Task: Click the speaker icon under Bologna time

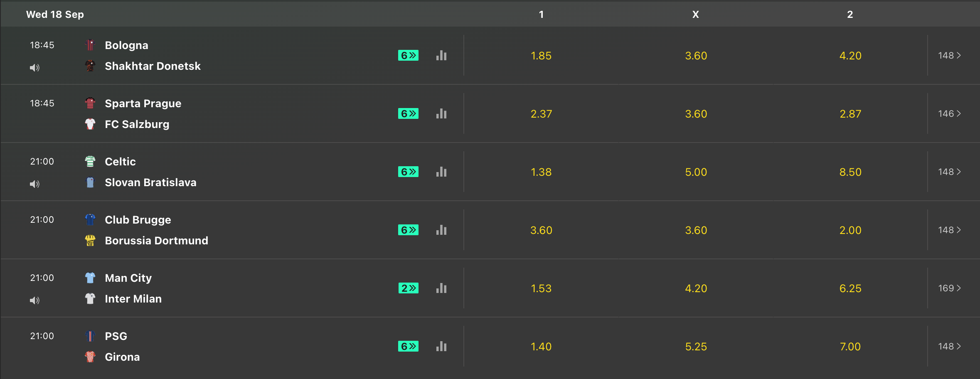Action: click(34, 68)
